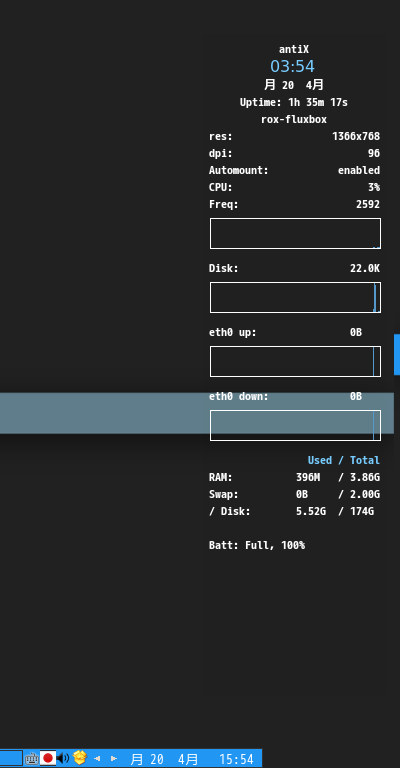The image size is (400, 768).
Task: Click the 2.00G total swap value
Action: (x=365, y=494)
